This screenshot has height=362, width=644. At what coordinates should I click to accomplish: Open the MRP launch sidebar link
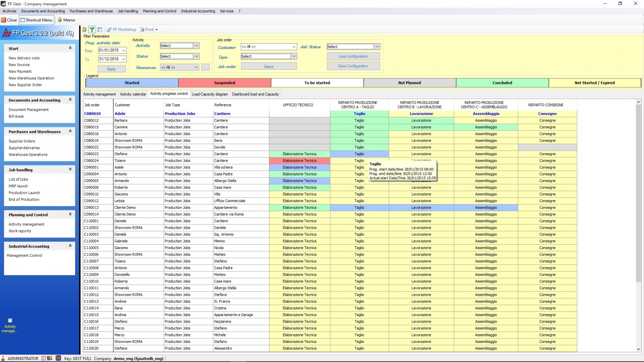point(18,186)
